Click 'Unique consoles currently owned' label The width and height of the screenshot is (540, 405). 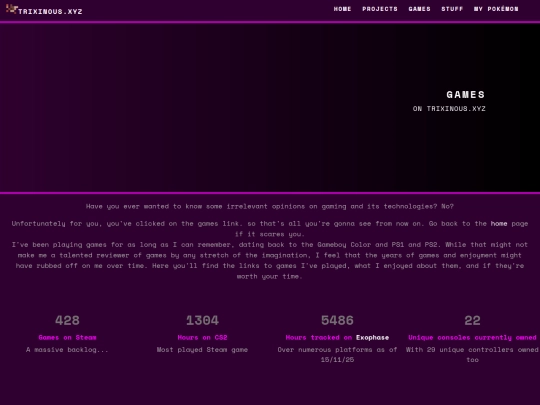pos(472,338)
